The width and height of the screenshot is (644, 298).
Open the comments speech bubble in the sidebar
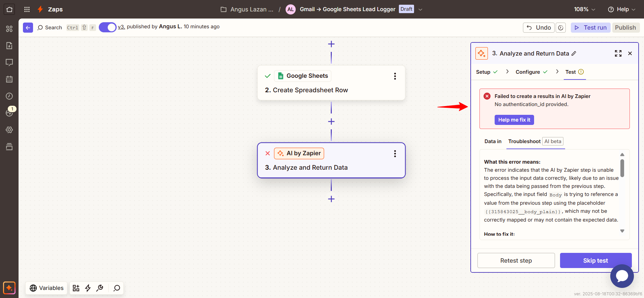[9, 63]
